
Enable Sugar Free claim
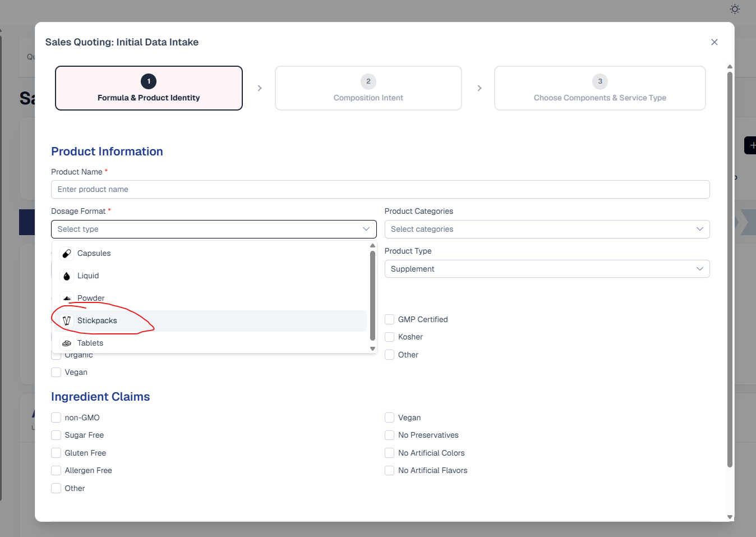(56, 435)
